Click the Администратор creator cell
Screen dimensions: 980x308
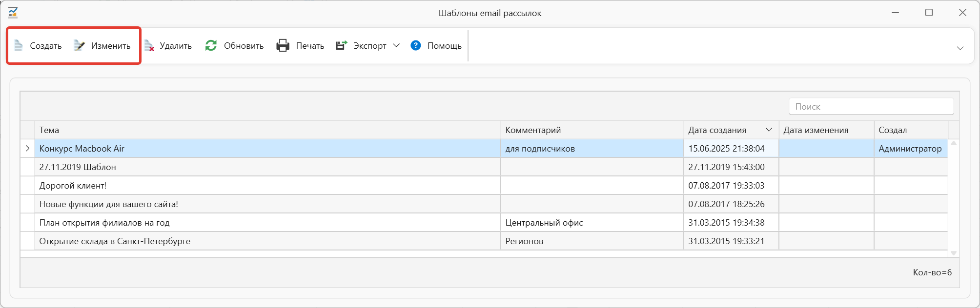[911, 149]
